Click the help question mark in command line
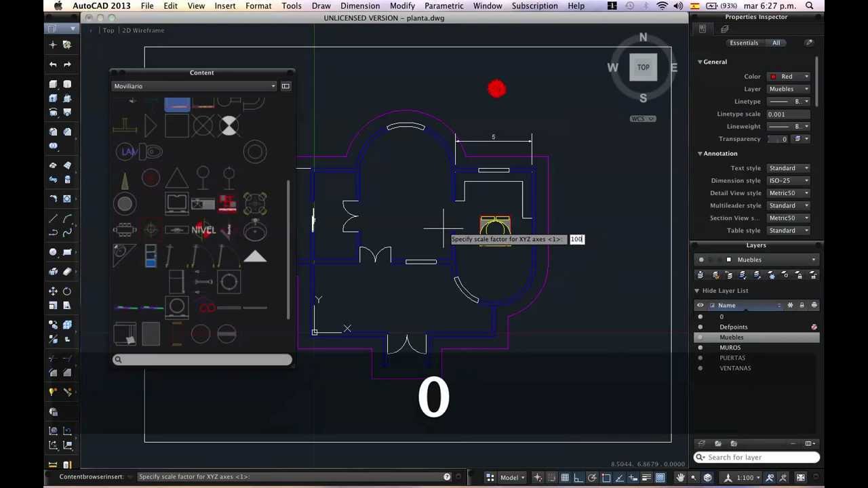 point(447,476)
